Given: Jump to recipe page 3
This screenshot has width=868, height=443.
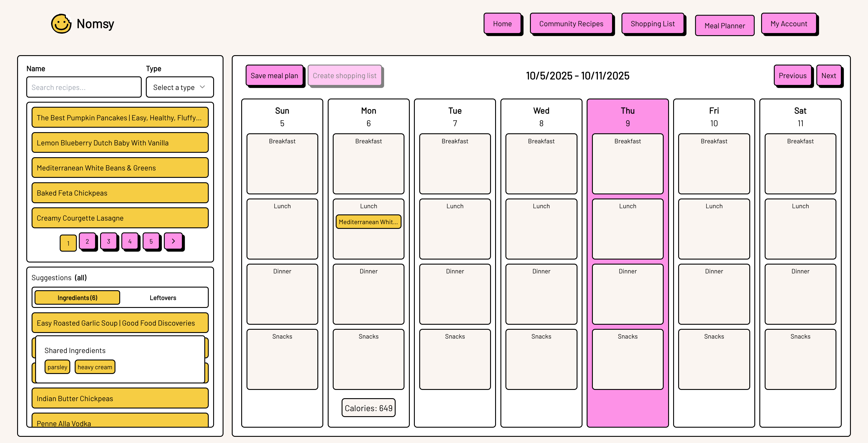Looking at the screenshot, I should click(x=109, y=241).
